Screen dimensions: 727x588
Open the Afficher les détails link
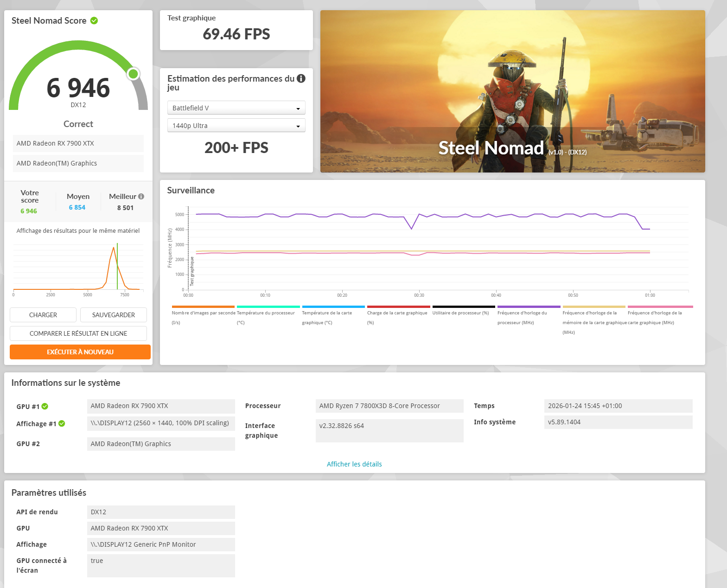(x=354, y=464)
